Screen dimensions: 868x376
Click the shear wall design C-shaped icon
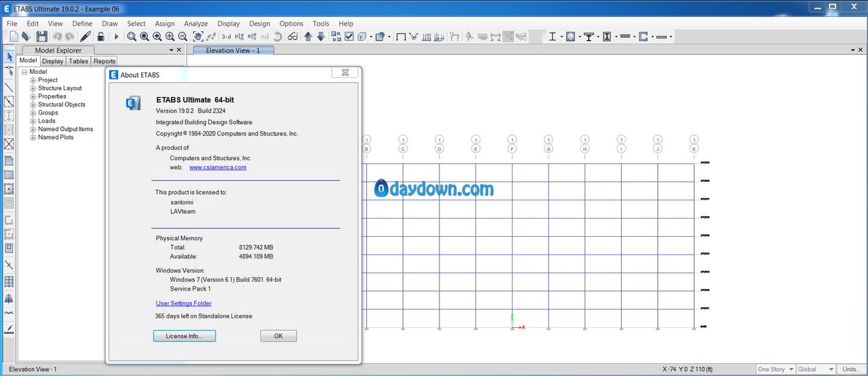click(x=643, y=37)
